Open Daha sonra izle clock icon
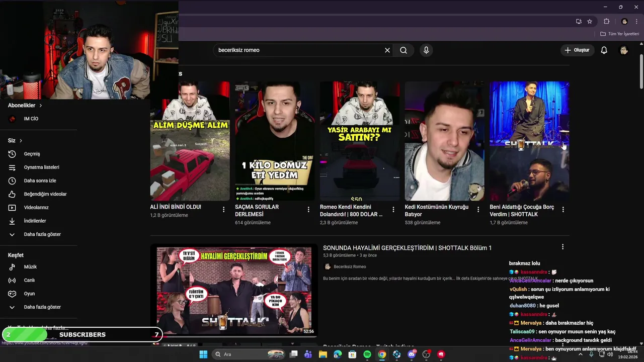The image size is (644, 362). pyautogui.click(x=12, y=180)
